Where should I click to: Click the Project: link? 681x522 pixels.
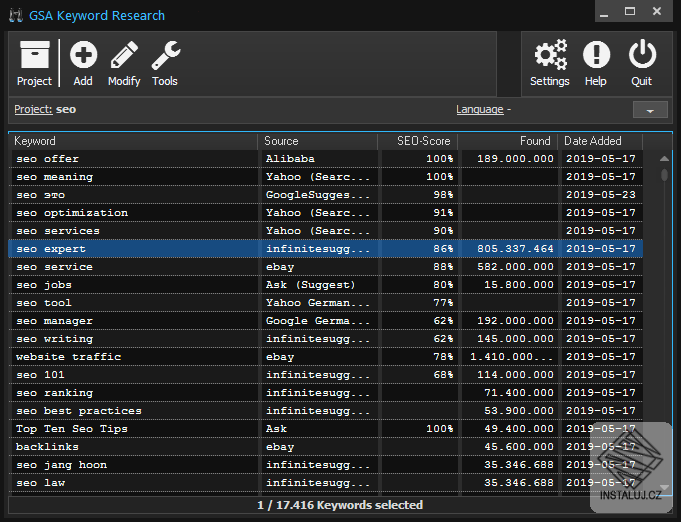33,109
